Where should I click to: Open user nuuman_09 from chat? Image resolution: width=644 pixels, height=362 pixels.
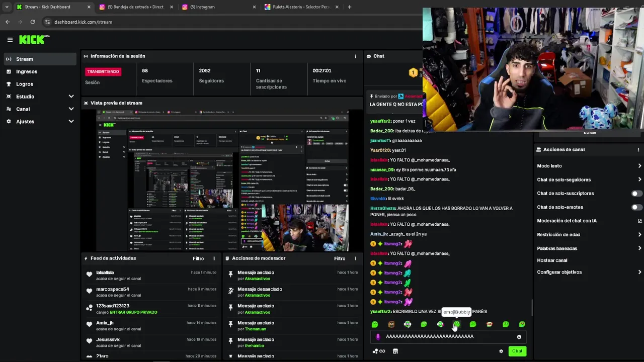tap(382, 170)
